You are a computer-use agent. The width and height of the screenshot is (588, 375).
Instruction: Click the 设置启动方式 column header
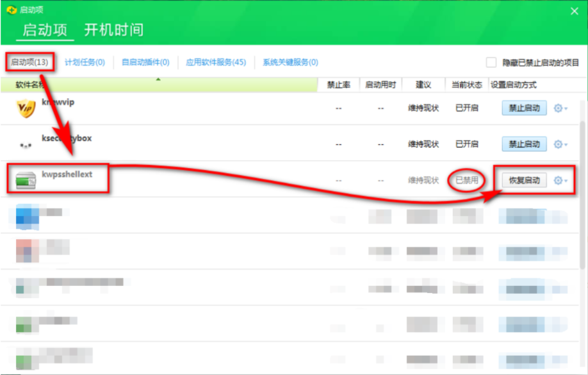tap(513, 85)
